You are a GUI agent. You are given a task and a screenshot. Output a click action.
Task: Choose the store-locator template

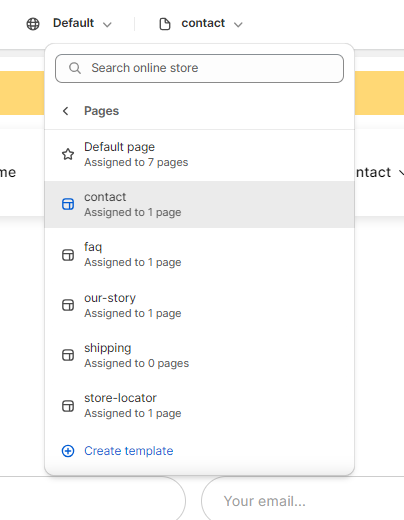[199, 405]
